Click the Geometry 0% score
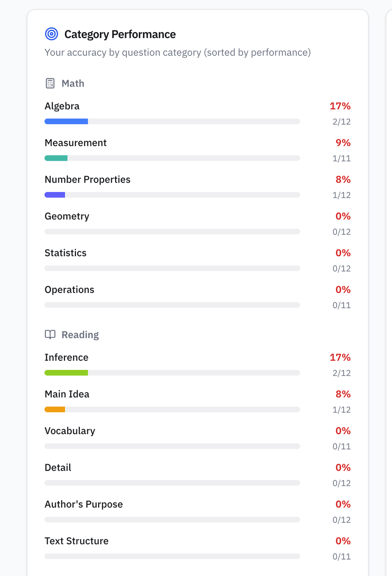Image resolution: width=392 pixels, height=576 pixels. (343, 216)
